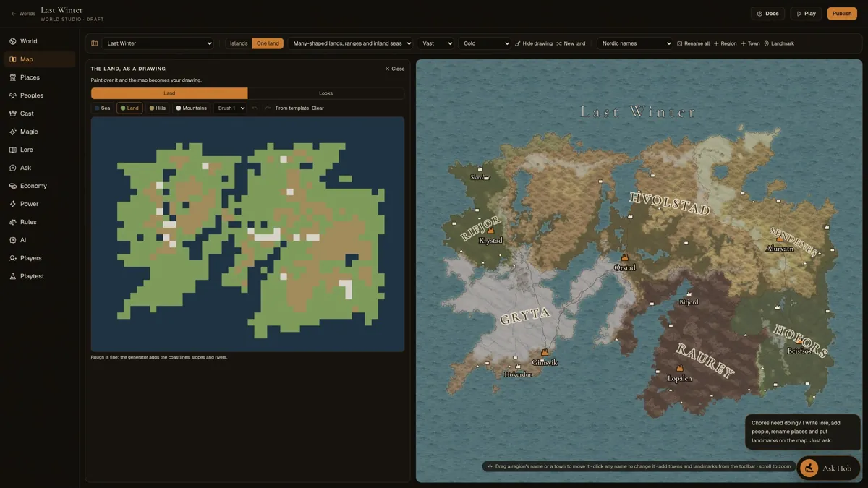The width and height of the screenshot is (868, 488).
Task: Select the Islands map mode
Action: (239, 43)
